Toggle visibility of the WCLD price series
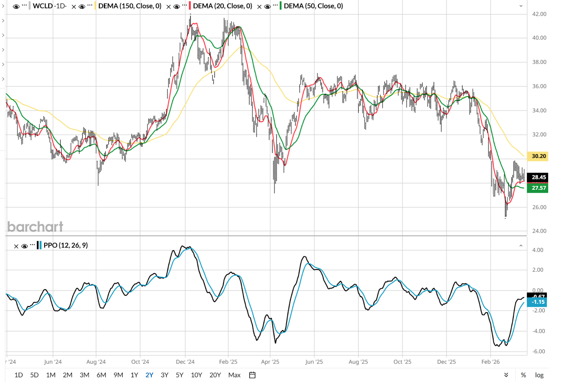 tap(16, 6)
